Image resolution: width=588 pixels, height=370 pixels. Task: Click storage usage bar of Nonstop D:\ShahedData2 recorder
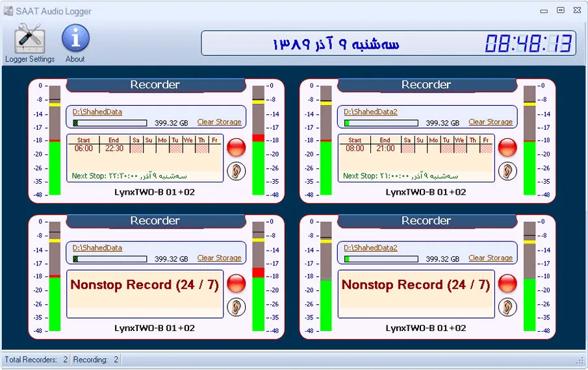click(x=381, y=259)
